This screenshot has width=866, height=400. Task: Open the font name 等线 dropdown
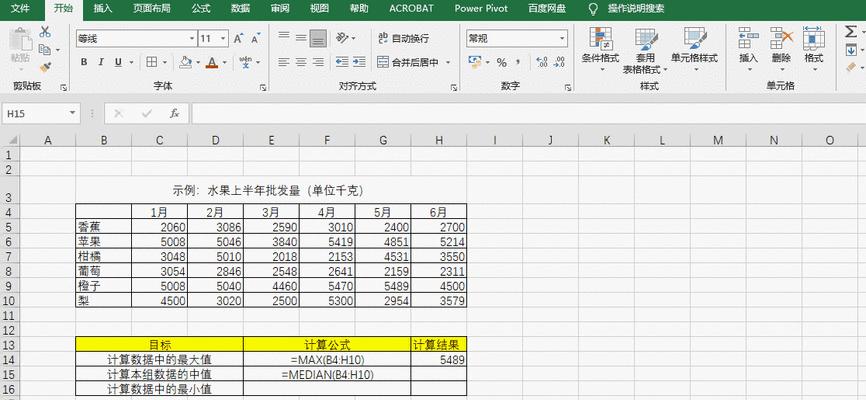[192, 39]
